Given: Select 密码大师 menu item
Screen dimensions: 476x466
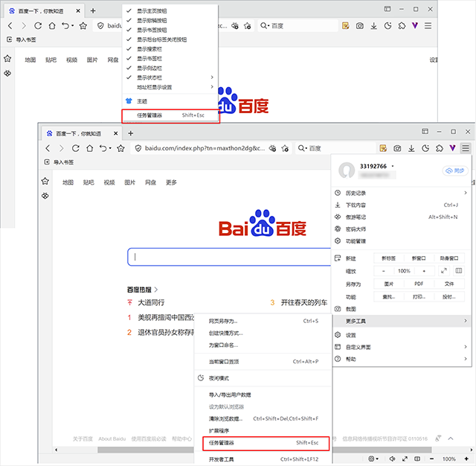Looking at the screenshot, I should click(x=402, y=229).
